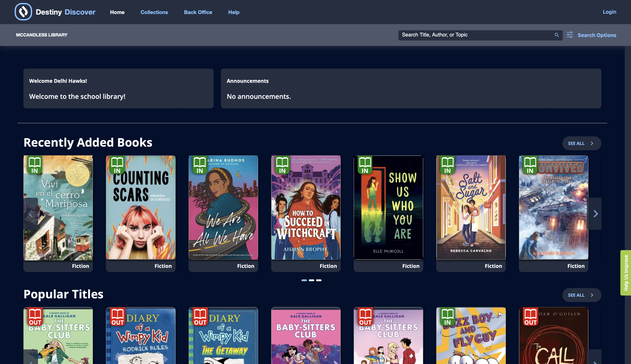
Task: Click OUT badge on green Baby-Sitters Club cover
Action: click(x=35, y=317)
